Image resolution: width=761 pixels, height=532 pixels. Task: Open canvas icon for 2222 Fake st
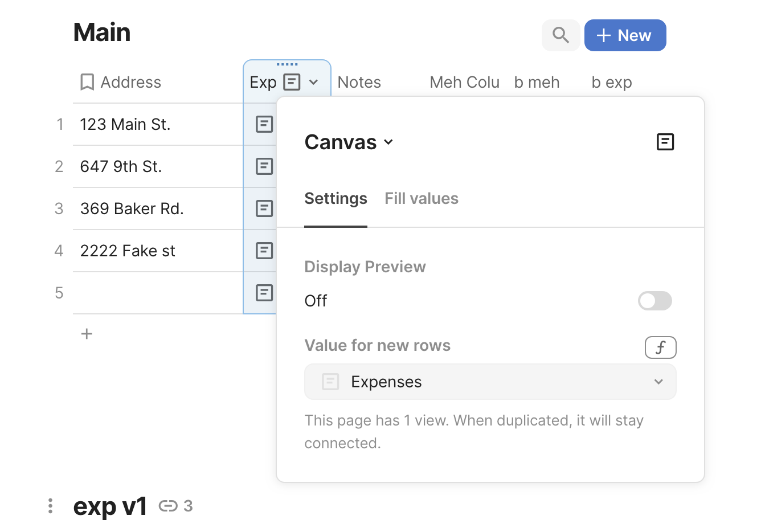point(264,251)
